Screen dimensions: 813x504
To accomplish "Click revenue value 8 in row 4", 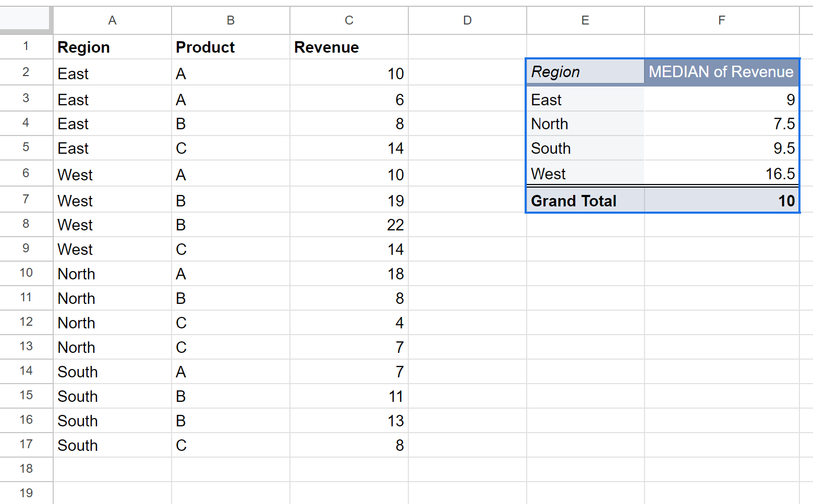I will point(349,124).
